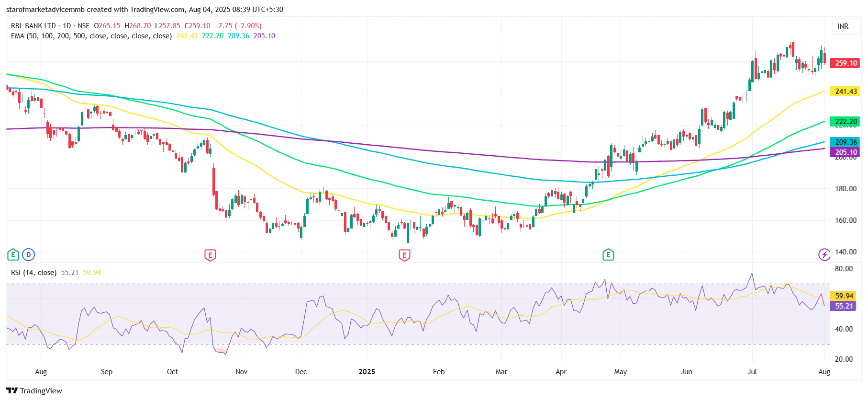Click the green earnings marker near May
Image resolution: width=868 pixels, height=401 pixels.
click(x=608, y=255)
